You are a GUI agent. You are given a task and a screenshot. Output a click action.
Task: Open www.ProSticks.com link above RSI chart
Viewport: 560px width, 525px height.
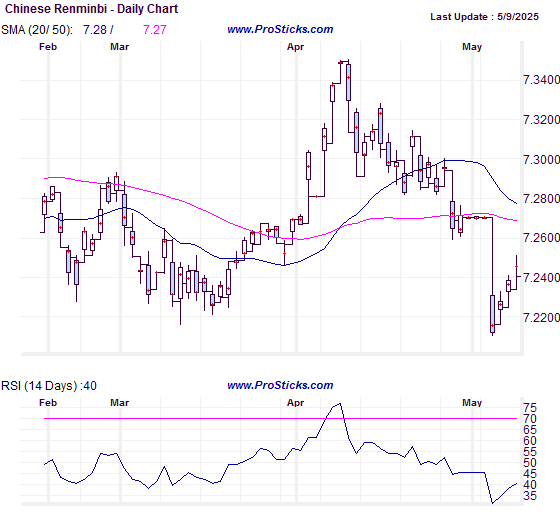(280, 385)
